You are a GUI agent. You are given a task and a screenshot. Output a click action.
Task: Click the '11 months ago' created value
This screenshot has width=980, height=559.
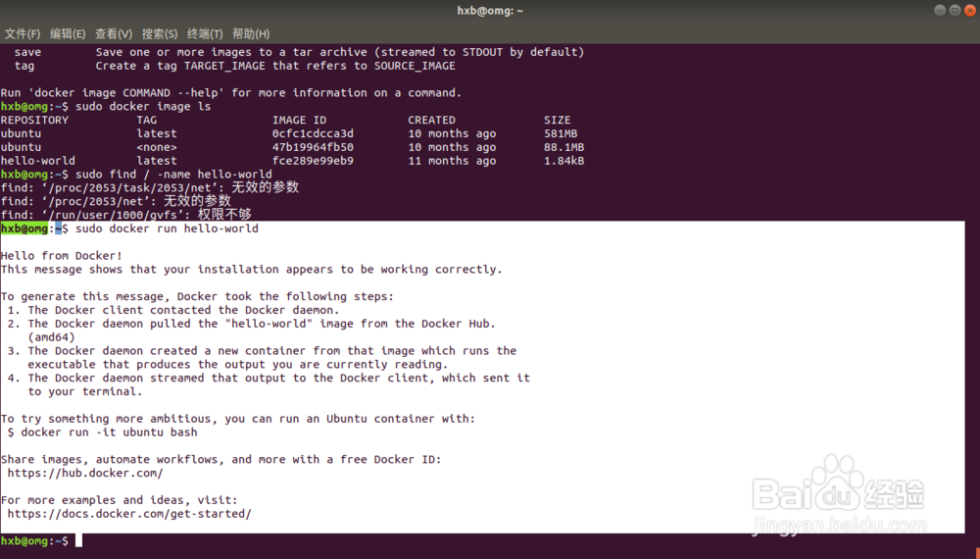pyautogui.click(x=452, y=161)
